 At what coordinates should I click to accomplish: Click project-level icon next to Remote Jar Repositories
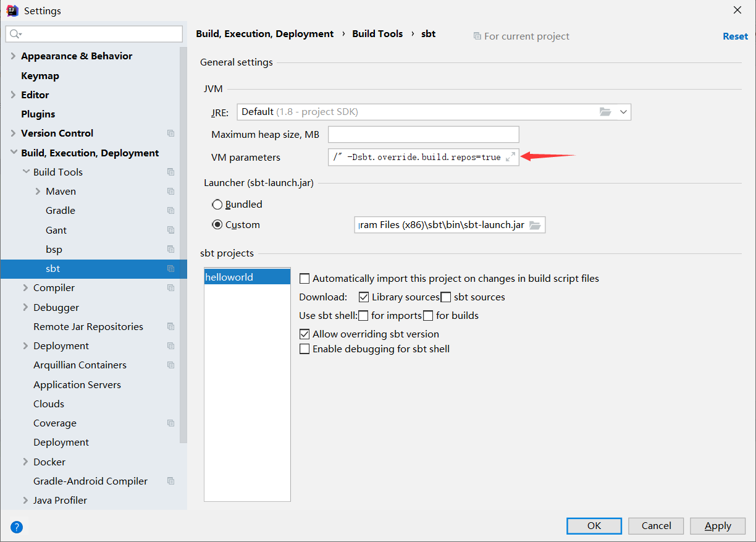pyautogui.click(x=171, y=327)
